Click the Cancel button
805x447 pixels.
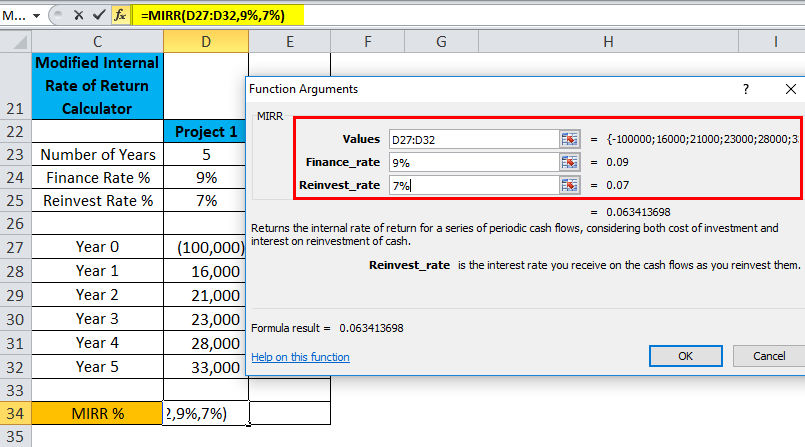(x=769, y=356)
